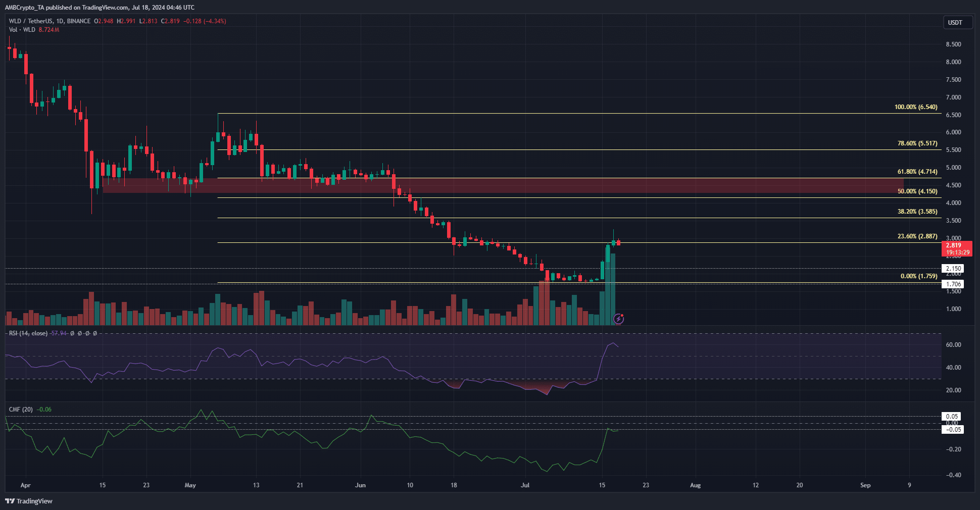This screenshot has height=510, width=980.
Task: Click the 18 date label on time axis
Action: click(454, 485)
